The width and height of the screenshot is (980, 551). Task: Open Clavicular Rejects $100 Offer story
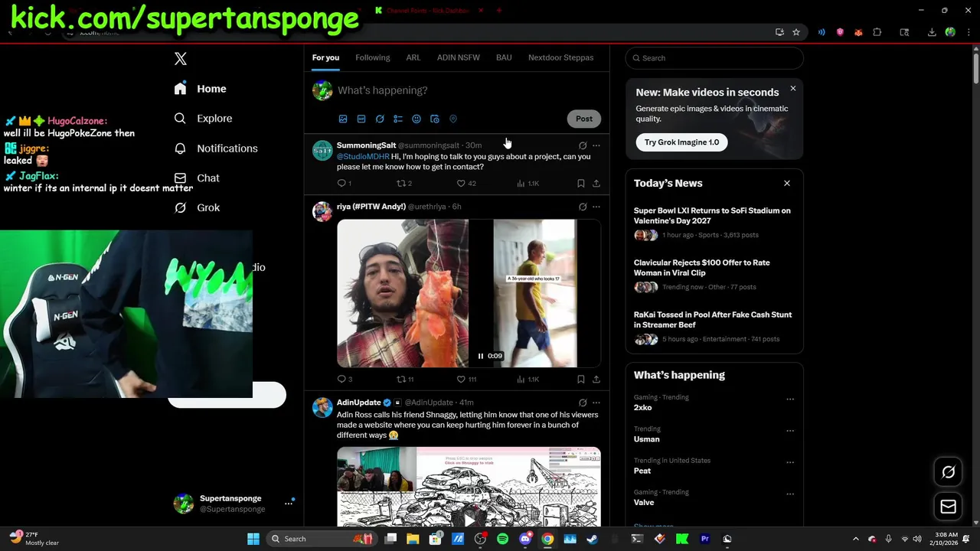(x=701, y=268)
